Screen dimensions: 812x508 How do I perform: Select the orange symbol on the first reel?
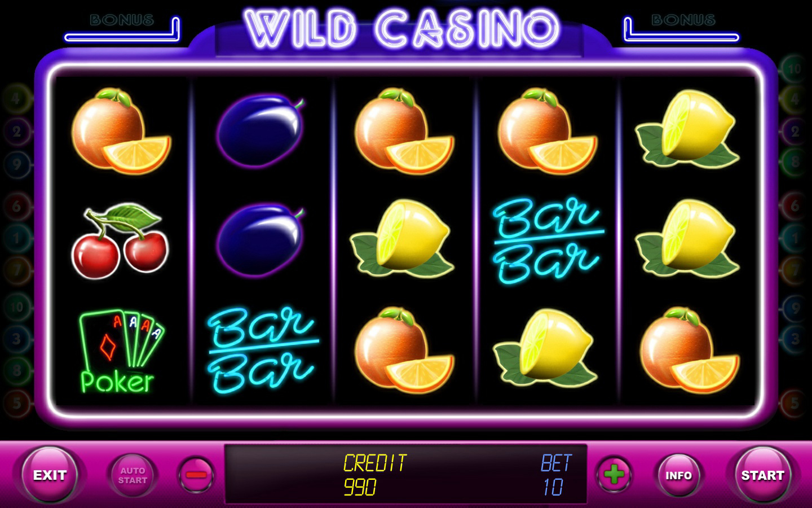click(121, 130)
